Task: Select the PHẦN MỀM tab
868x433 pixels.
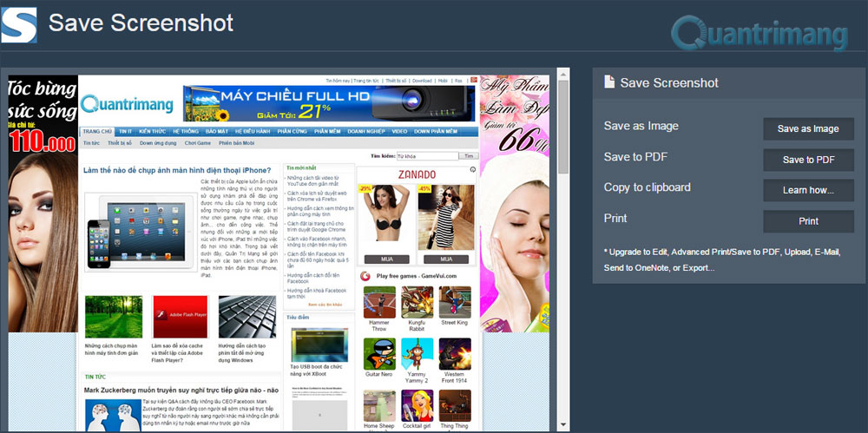Action: pyautogui.click(x=327, y=132)
